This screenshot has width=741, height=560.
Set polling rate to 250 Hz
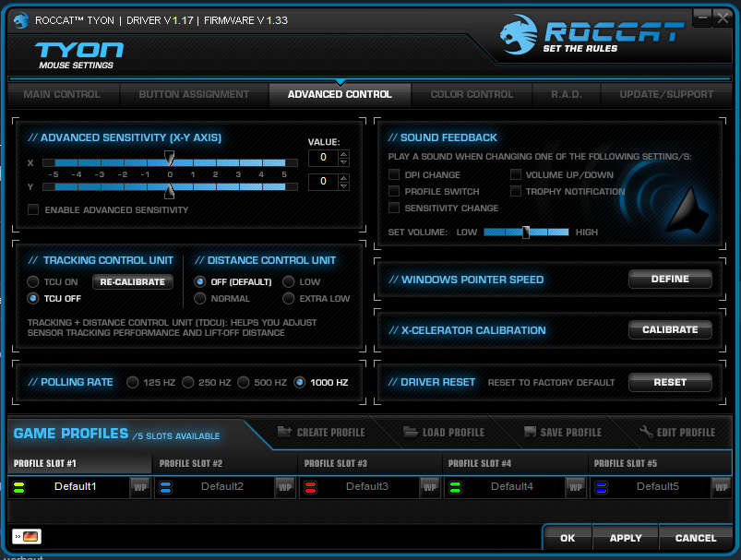tap(187, 382)
